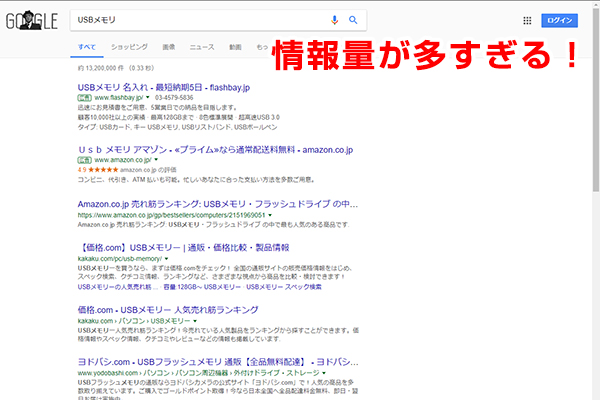Expand dropdown arrow after amazon bestsellers URL

[x=270, y=215]
